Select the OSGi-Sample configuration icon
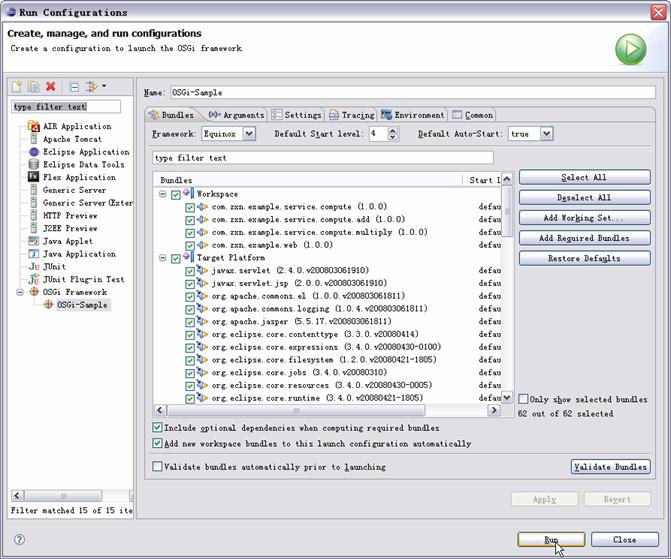The width and height of the screenshot is (671, 559). [48, 305]
